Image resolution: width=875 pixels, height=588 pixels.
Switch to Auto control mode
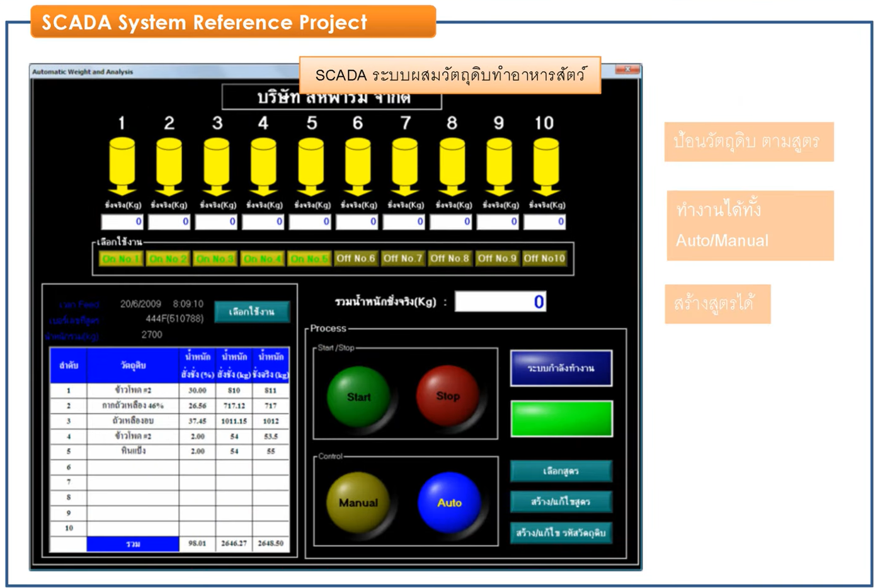449,502
